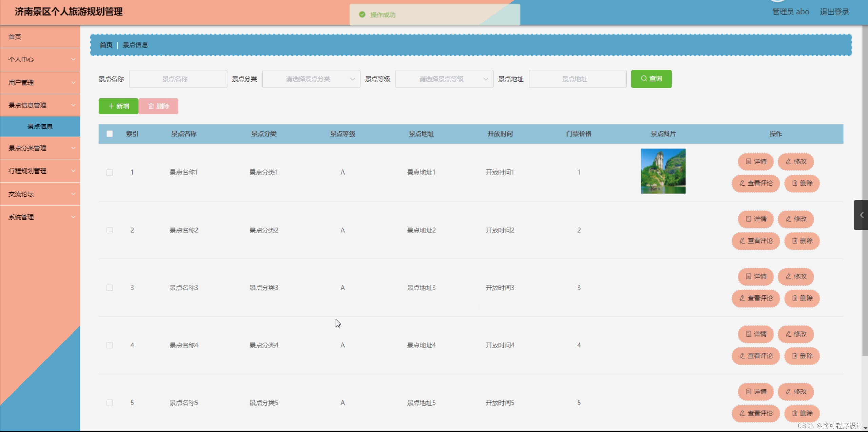Click 退出登录 logout link
The height and width of the screenshot is (432, 868).
tap(834, 12)
